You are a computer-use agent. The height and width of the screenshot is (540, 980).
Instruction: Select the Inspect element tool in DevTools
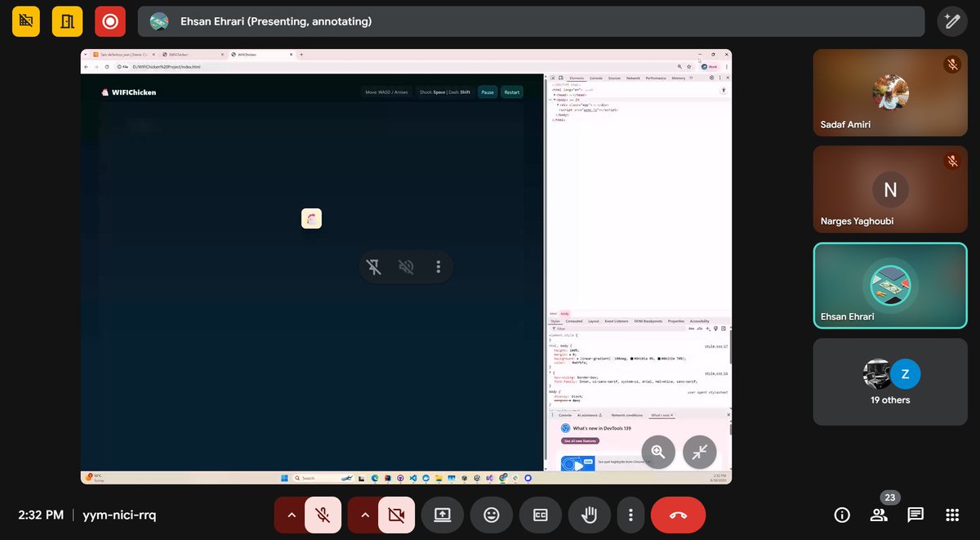[x=553, y=78]
